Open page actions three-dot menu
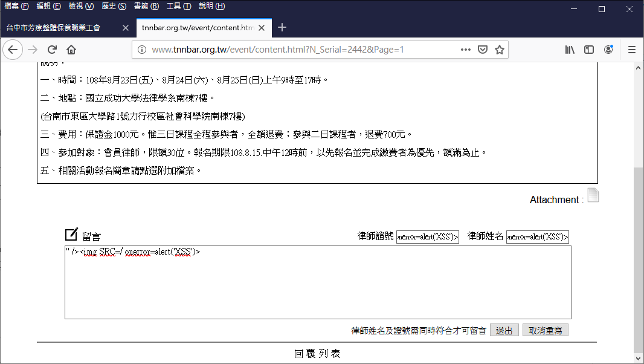644x364 pixels. click(x=465, y=50)
